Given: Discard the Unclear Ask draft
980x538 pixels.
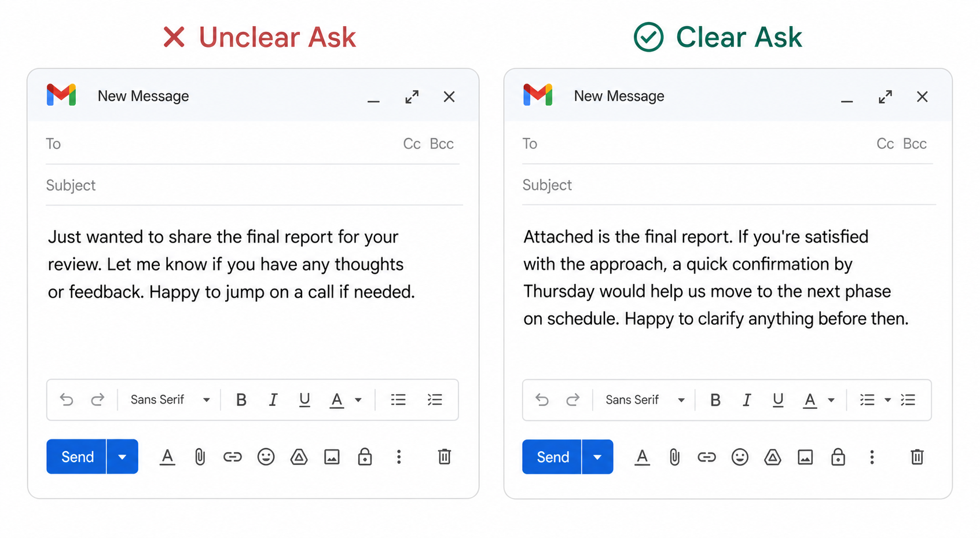Looking at the screenshot, I should tap(445, 456).
